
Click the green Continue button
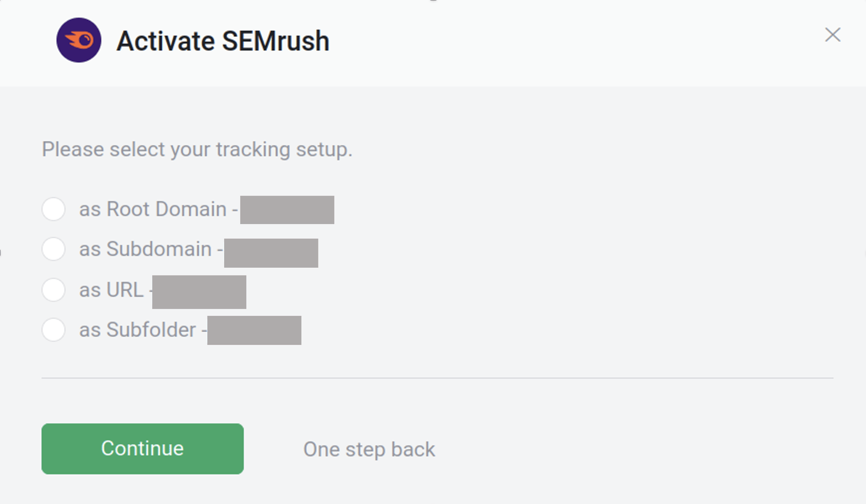(142, 449)
